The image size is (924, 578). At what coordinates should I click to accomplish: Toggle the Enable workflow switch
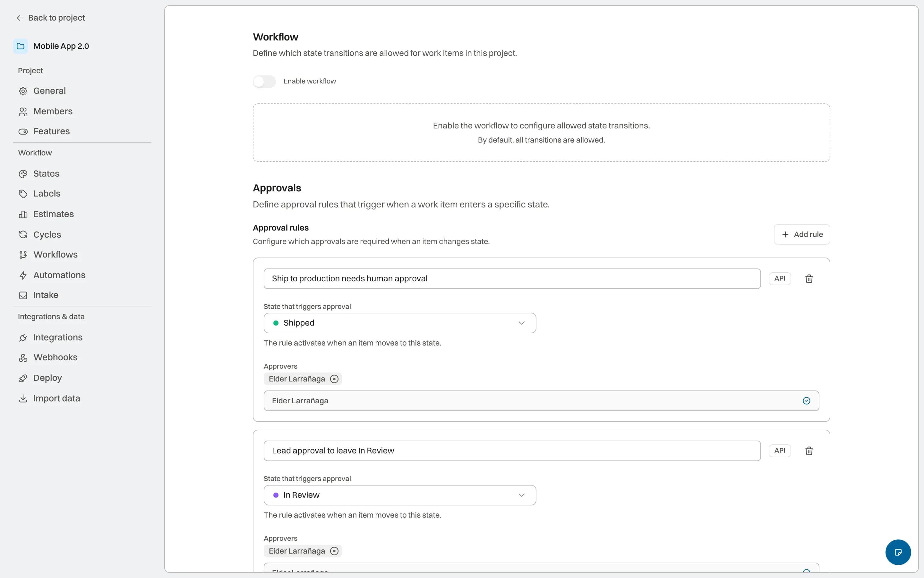[x=264, y=82]
